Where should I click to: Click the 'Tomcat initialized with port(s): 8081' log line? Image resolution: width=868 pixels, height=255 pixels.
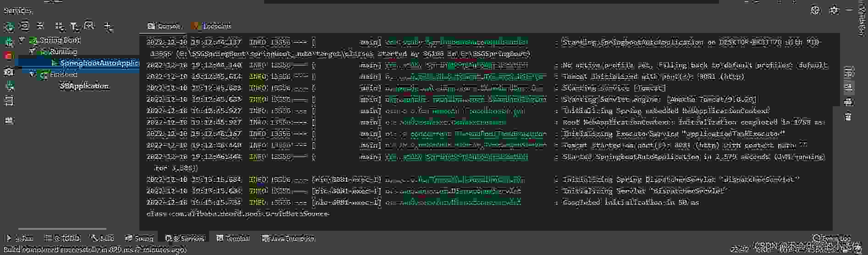653,76
